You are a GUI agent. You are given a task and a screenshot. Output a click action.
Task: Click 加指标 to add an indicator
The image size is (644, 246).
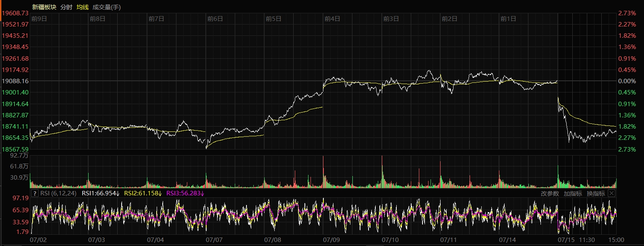(573, 193)
